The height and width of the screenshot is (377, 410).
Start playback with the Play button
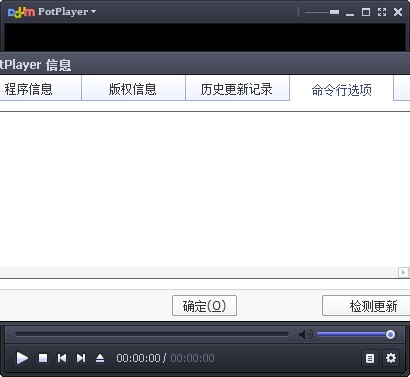pyautogui.click(x=22, y=358)
